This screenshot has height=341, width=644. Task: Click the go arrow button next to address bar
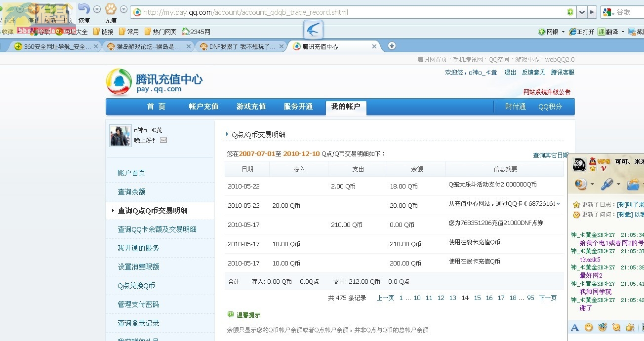pos(592,12)
